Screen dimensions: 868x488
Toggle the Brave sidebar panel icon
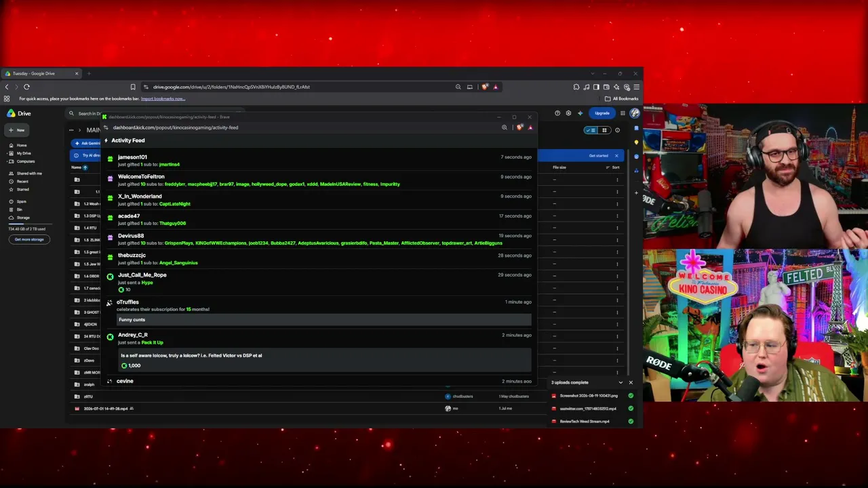[x=596, y=87]
